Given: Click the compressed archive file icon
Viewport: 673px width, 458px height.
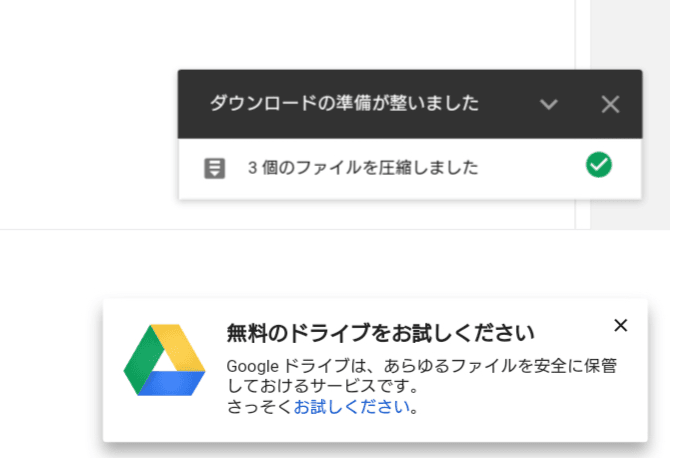Looking at the screenshot, I should tap(213, 168).
